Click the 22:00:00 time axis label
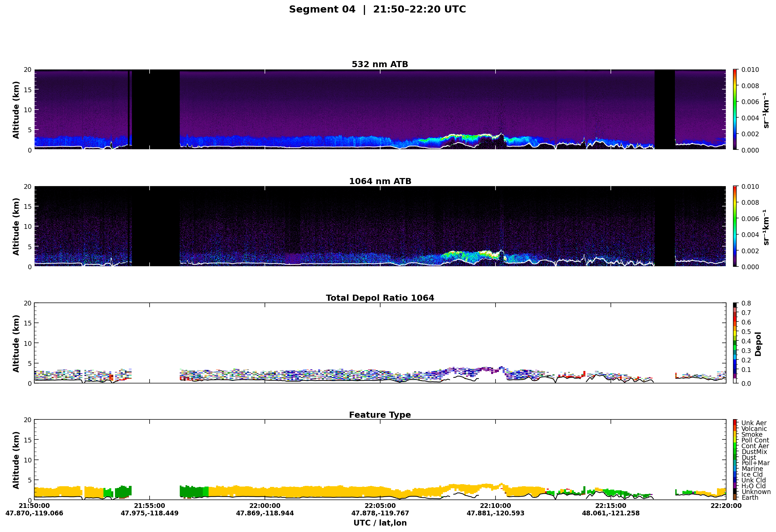This screenshot has height=532, width=776. 265,506
